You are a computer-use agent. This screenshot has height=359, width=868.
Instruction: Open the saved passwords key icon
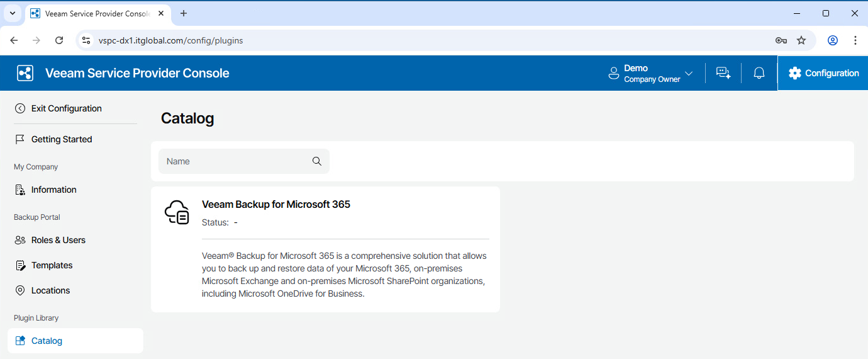(781, 40)
